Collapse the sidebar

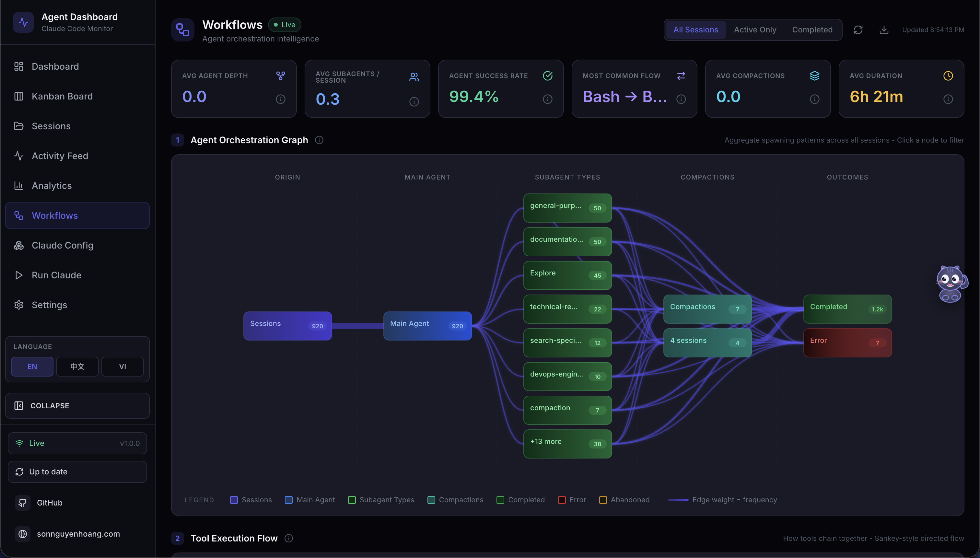(x=77, y=406)
